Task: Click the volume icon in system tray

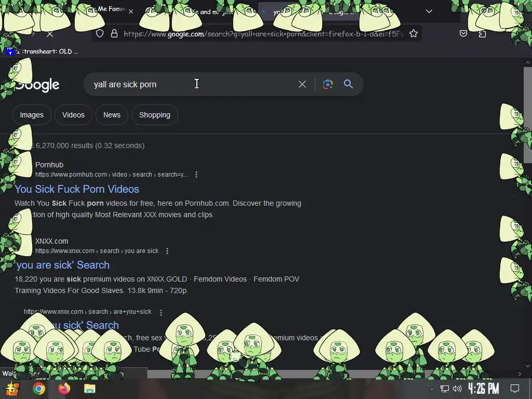Action: [457, 389]
